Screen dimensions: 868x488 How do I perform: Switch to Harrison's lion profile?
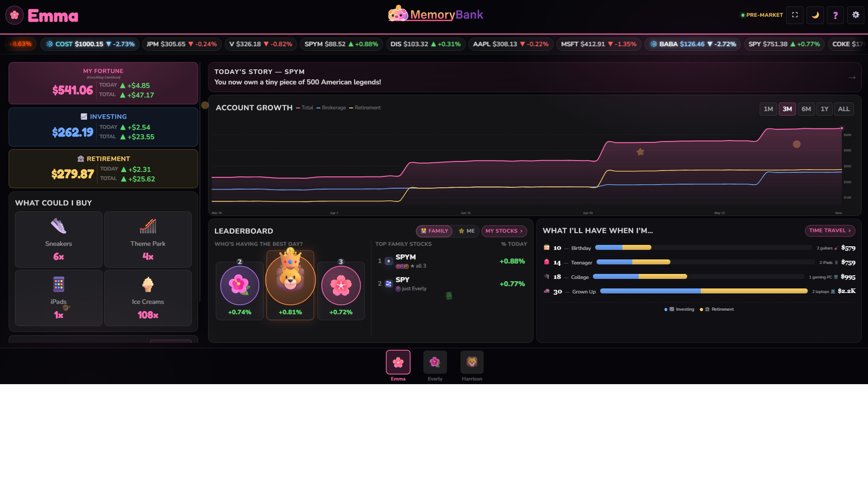[x=472, y=366]
